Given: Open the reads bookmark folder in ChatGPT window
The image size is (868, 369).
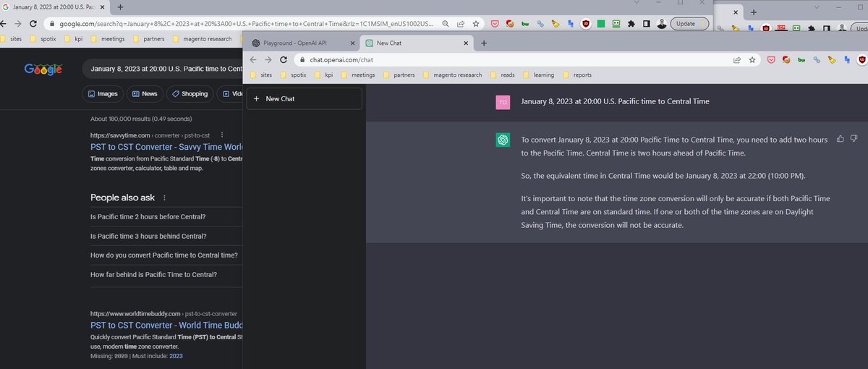Looking at the screenshot, I should click(502, 75).
